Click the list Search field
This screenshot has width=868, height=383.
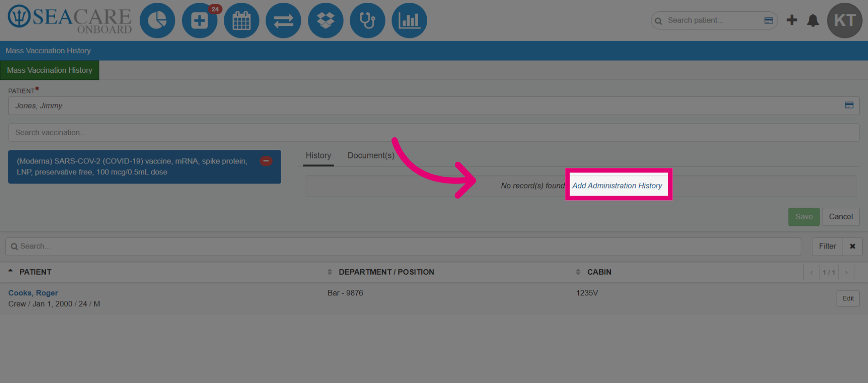(x=403, y=247)
